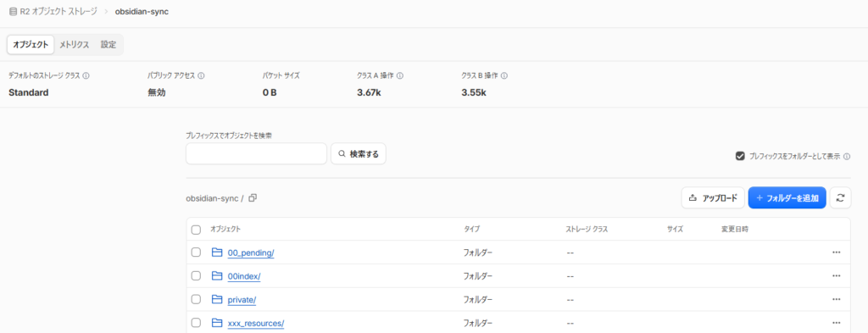The width and height of the screenshot is (868, 333).
Task: Click フォルダー type cell in 00_pending/ row
Action: [478, 253]
